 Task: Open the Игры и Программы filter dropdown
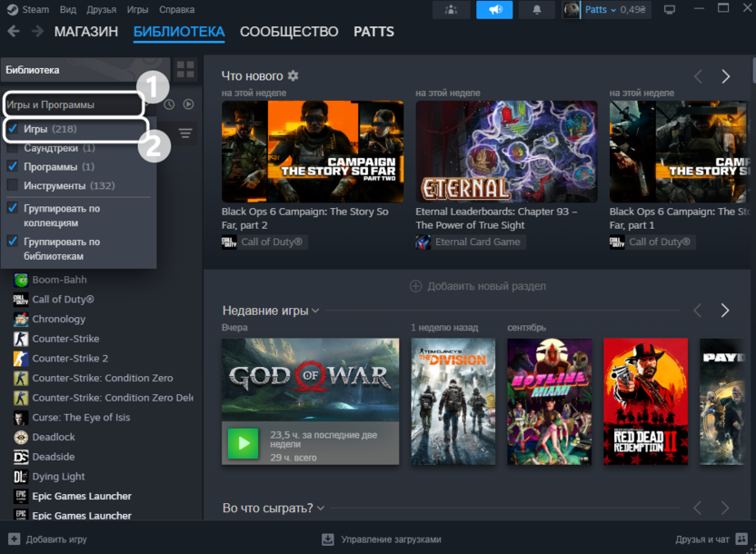[74, 104]
